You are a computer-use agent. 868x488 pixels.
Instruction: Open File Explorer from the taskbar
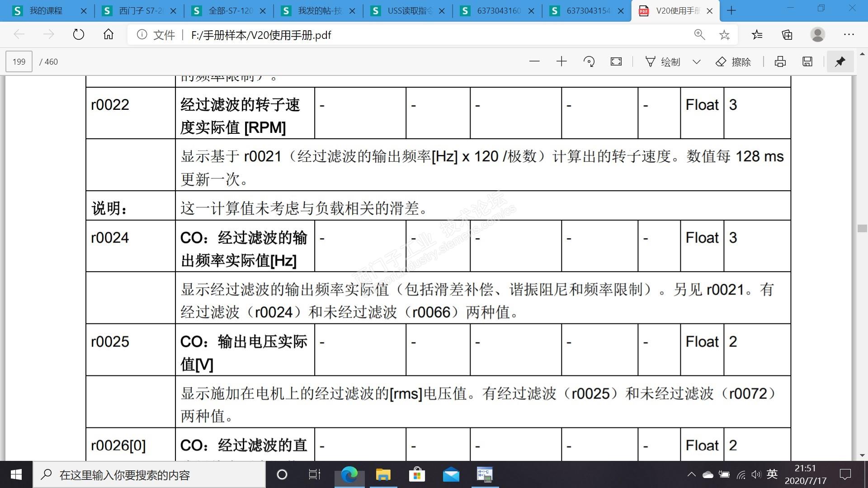(x=383, y=474)
